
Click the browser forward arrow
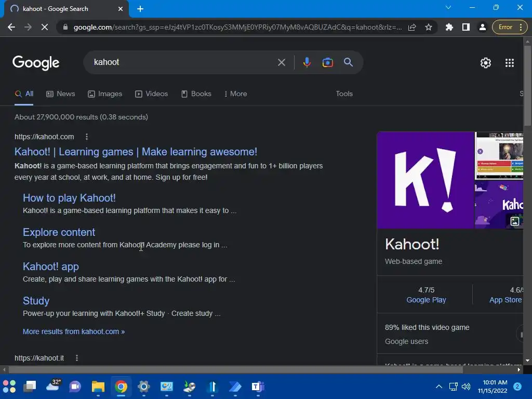[28, 27]
